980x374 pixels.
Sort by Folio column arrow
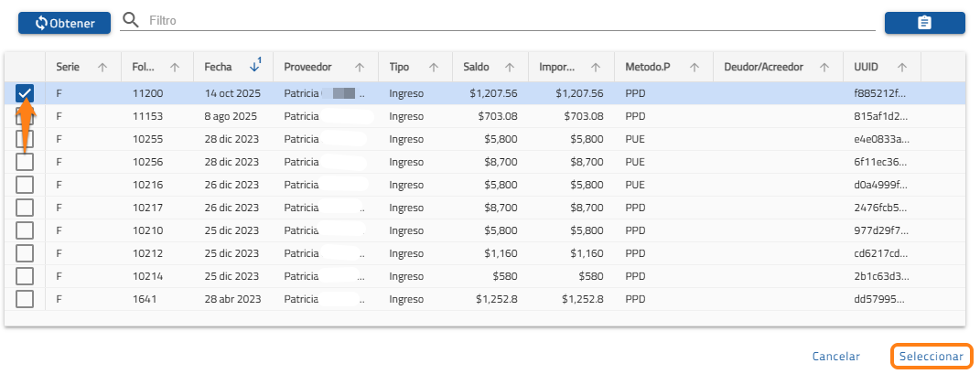[175, 67]
